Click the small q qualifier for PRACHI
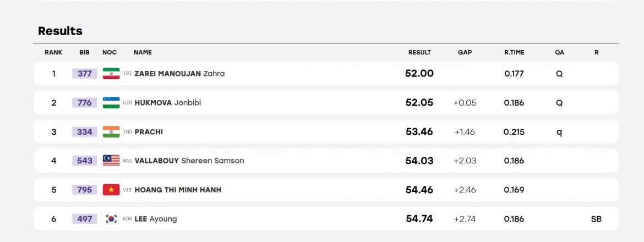The width and height of the screenshot is (644, 242). (x=559, y=132)
